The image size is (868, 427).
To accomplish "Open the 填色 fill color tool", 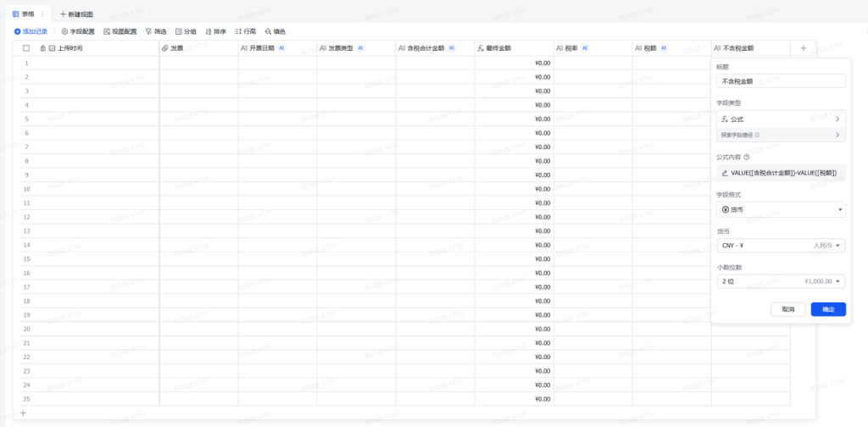I will [x=275, y=32].
